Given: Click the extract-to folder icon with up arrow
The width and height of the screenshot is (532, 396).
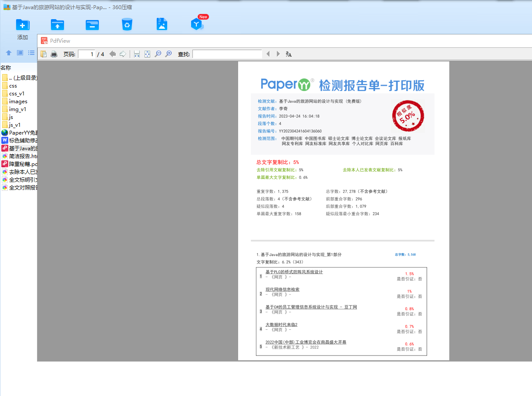Looking at the screenshot, I should click(x=57, y=24).
